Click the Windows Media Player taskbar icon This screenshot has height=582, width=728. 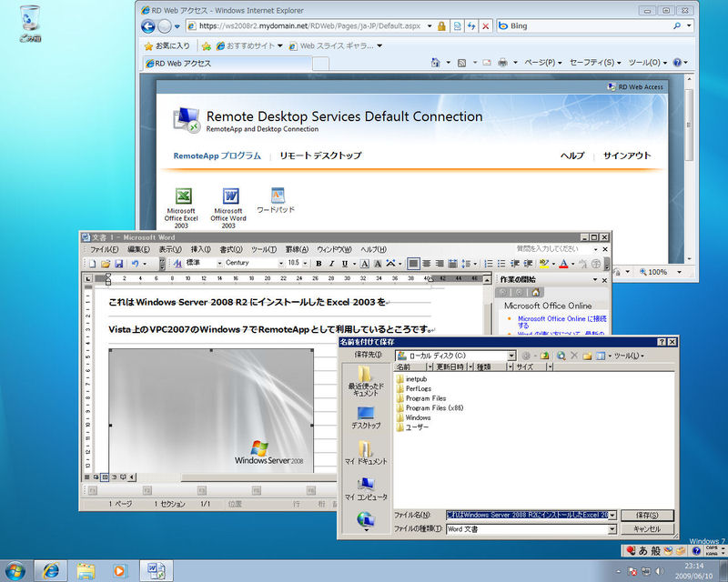pos(119,570)
